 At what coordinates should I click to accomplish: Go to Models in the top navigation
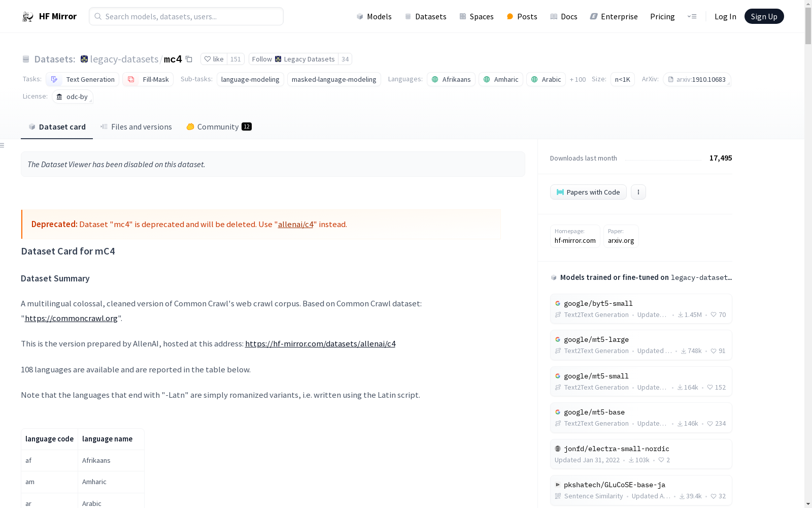point(374,16)
